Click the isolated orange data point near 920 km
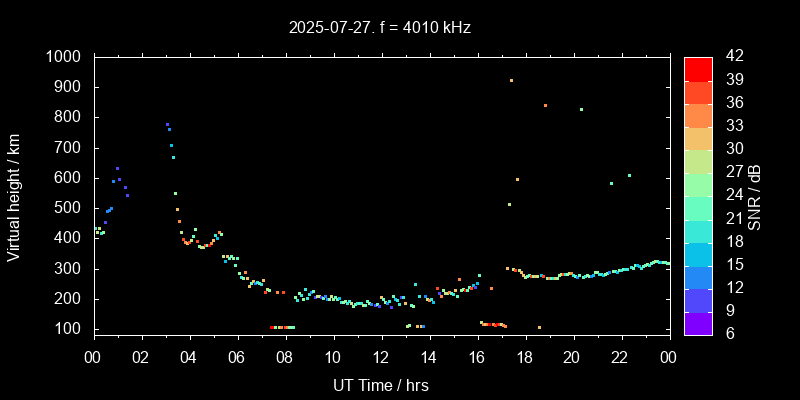The width and height of the screenshot is (800, 400). (x=511, y=80)
